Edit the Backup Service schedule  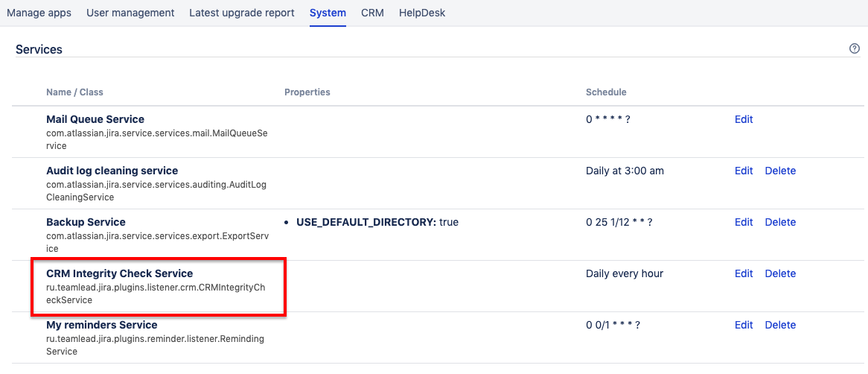744,222
